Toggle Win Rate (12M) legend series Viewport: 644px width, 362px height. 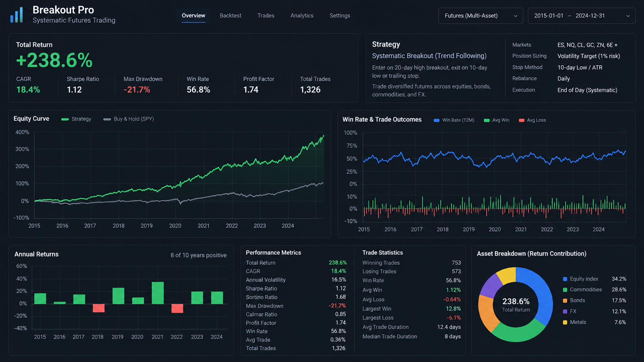pos(454,120)
